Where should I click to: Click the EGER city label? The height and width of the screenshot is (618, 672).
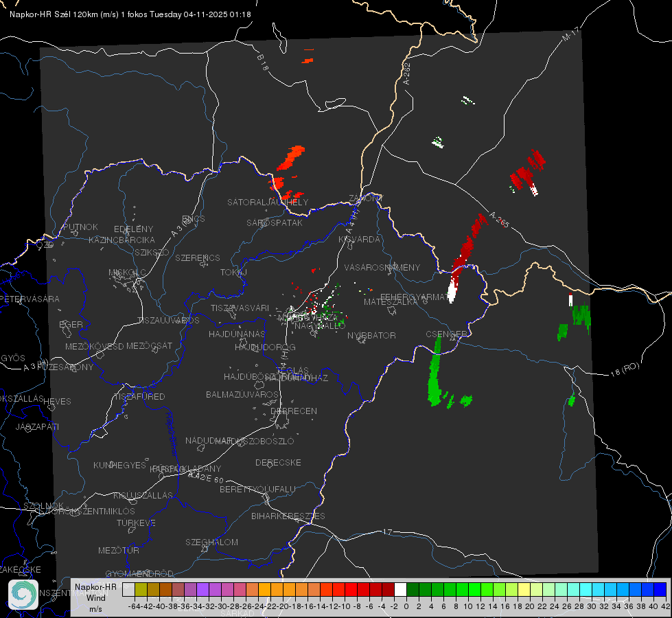[71, 325]
